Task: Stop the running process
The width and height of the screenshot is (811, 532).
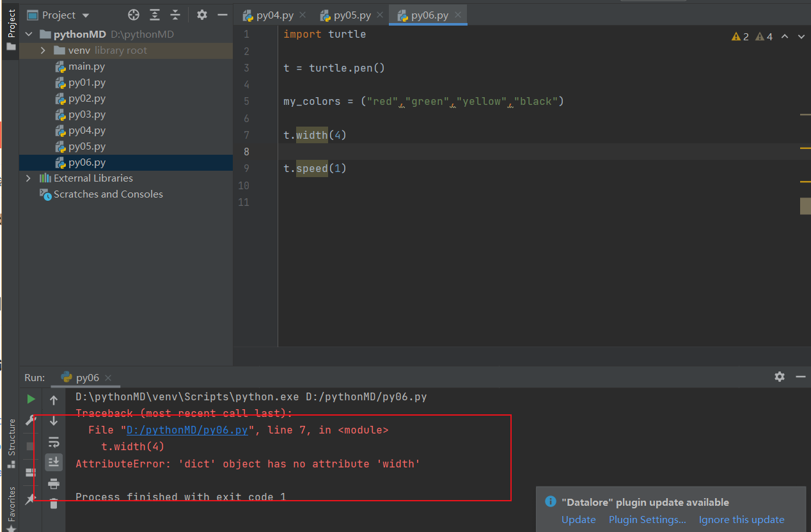Action: pos(31,446)
